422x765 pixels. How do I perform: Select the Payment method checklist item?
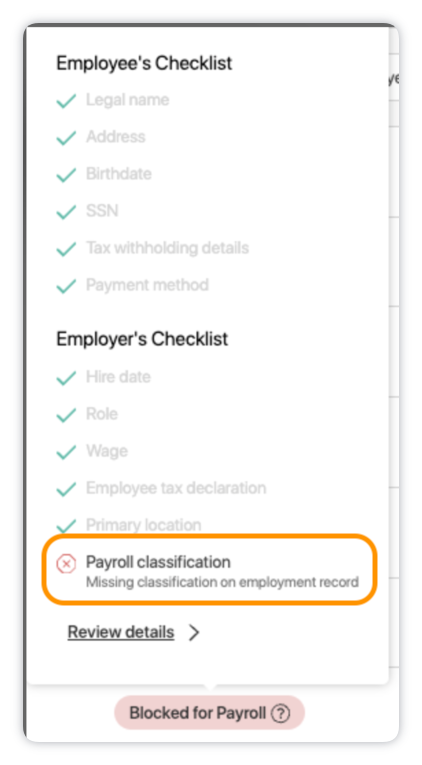click(x=147, y=285)
